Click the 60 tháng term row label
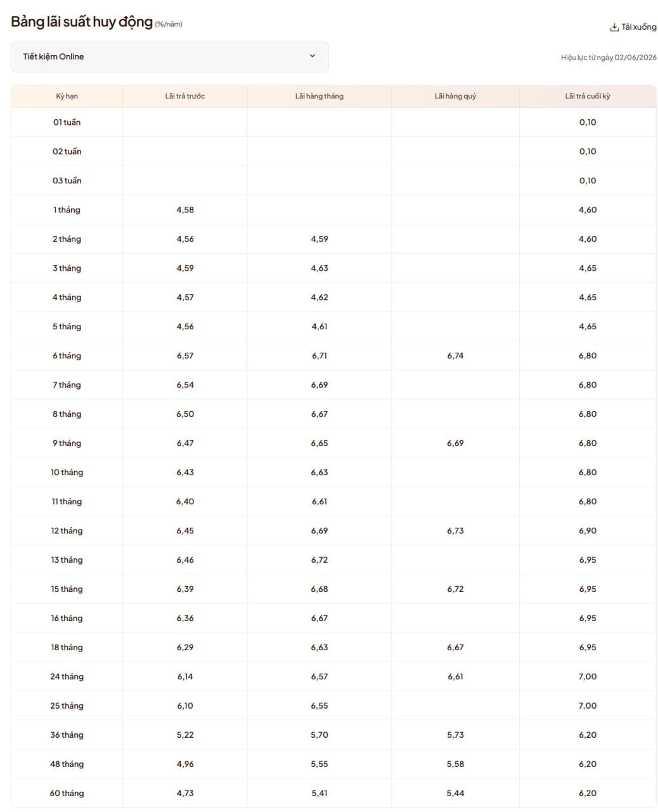Image resolution: width=658 pixels, height=812 pixels. point(67,794)
